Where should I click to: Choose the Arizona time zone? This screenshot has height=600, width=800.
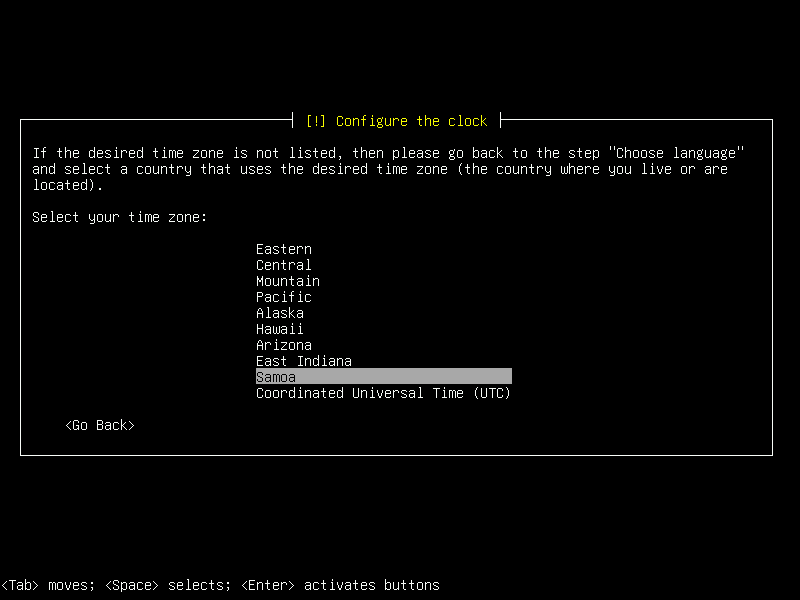[284, 345]
